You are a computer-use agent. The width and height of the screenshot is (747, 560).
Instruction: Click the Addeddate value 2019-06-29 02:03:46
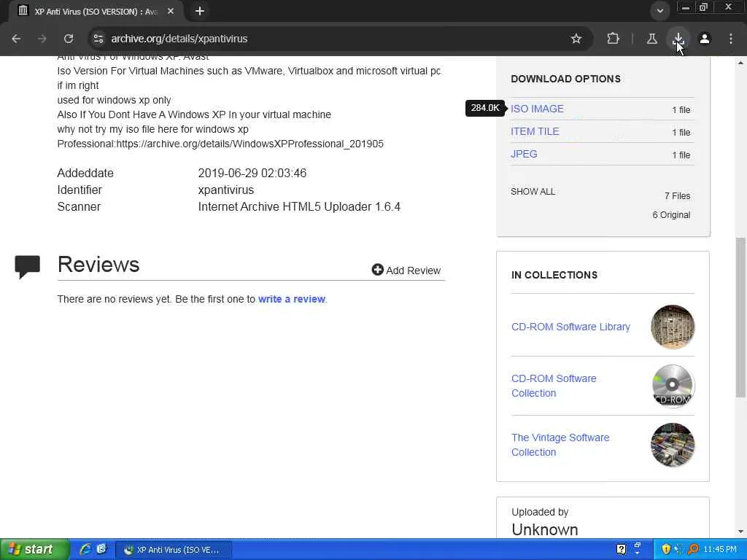(x=252, y=173)
